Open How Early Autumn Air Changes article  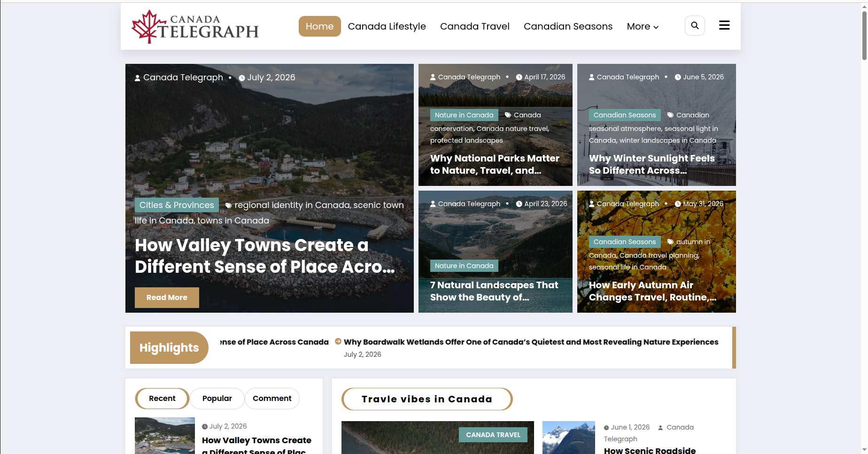(652, 291)
